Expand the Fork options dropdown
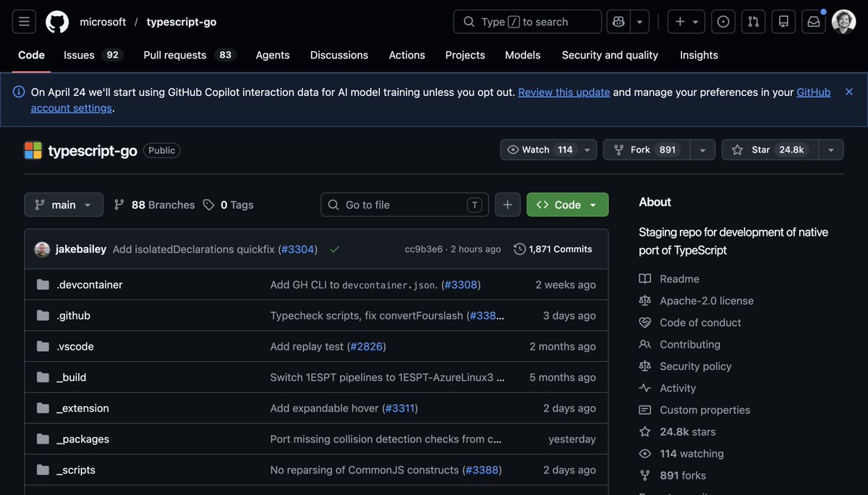Screen dimensions: 868x495 (x=702, y=150)
